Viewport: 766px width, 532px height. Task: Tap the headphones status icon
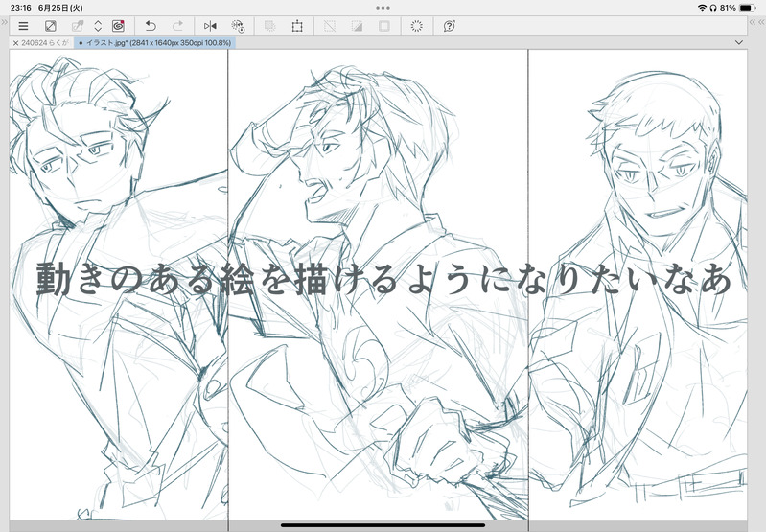[x=713, y=8]
